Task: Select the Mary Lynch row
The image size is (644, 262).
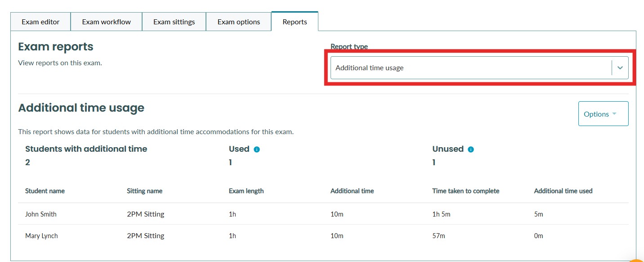Action: (323, 236)
